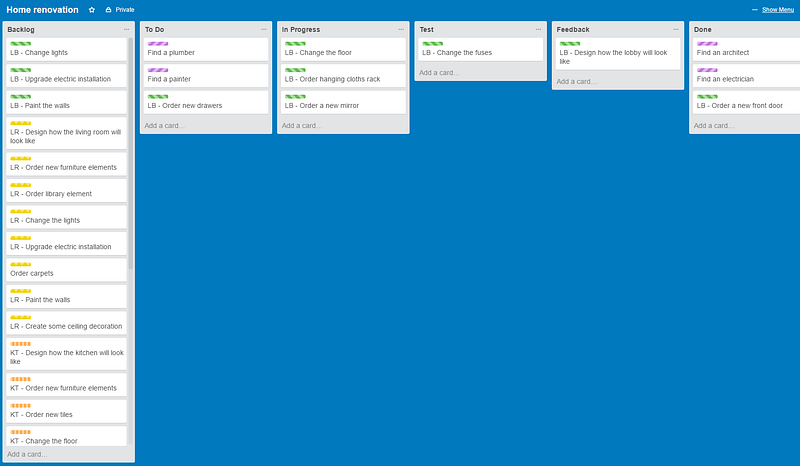800x466 pixels.
Task: Open the LB - Order a new front door card
Action: [746, 103]
